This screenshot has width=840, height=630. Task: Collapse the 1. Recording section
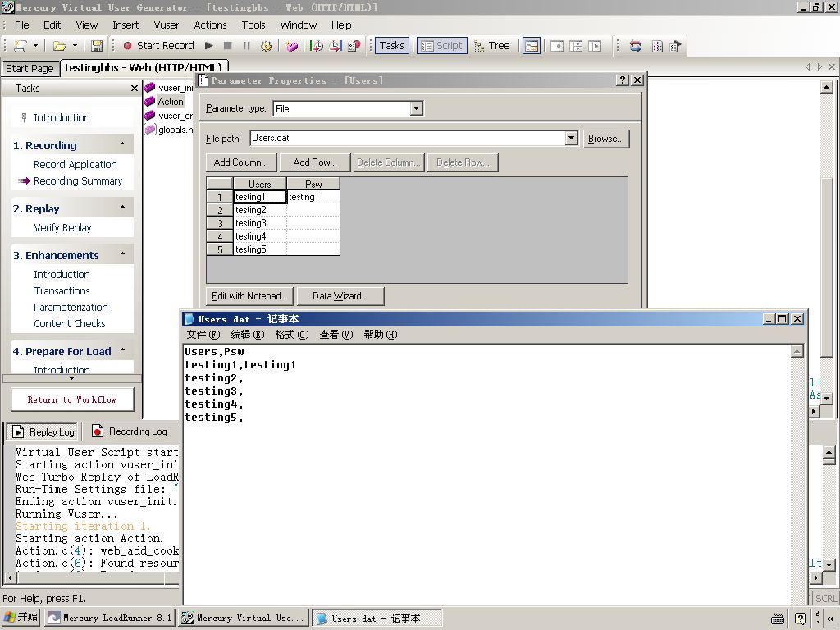[123, 144]
